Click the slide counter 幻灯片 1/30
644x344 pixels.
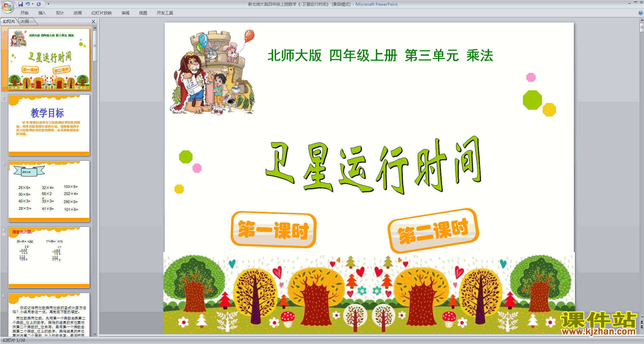click(14, 340)
